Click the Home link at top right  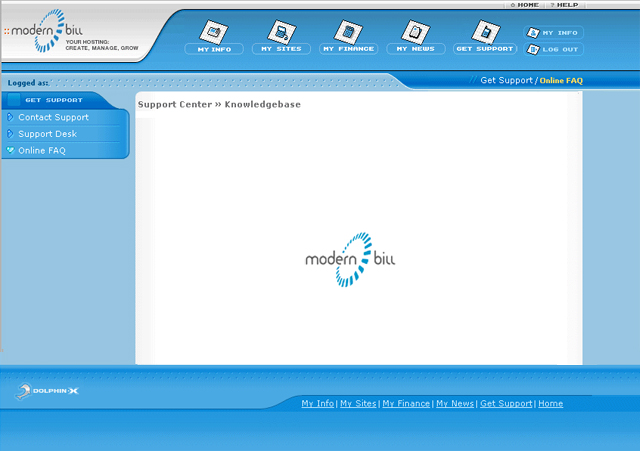(x=525, y=5)
